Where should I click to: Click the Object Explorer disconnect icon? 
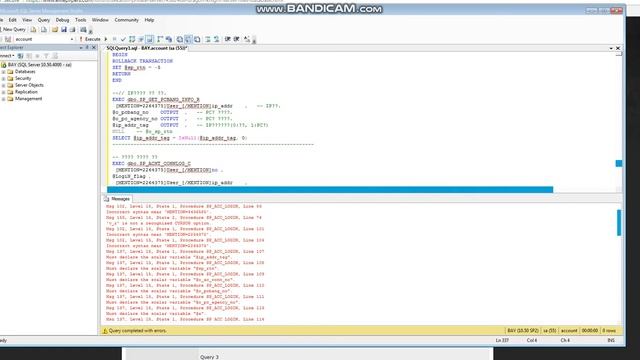[29, 56]
